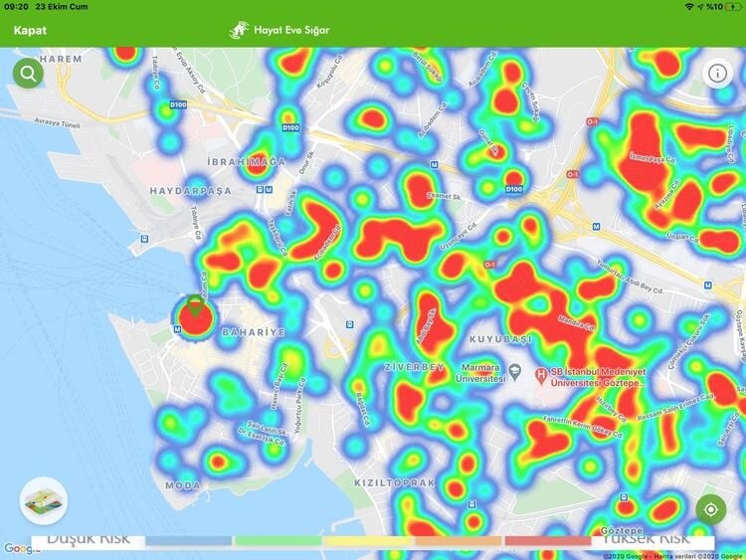
Task: Pick the yellow legend segment
Action: pyautogui.click(x=368, y=541)
